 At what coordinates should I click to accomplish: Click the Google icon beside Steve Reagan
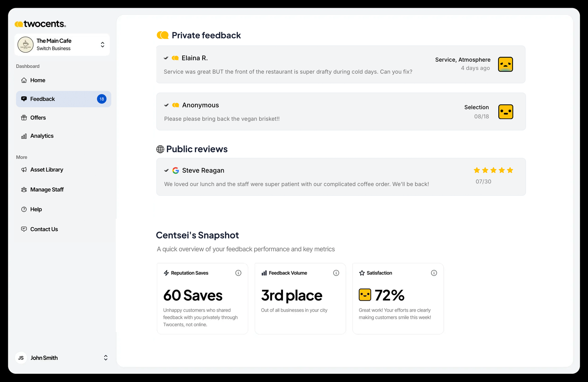click(176, 170)
